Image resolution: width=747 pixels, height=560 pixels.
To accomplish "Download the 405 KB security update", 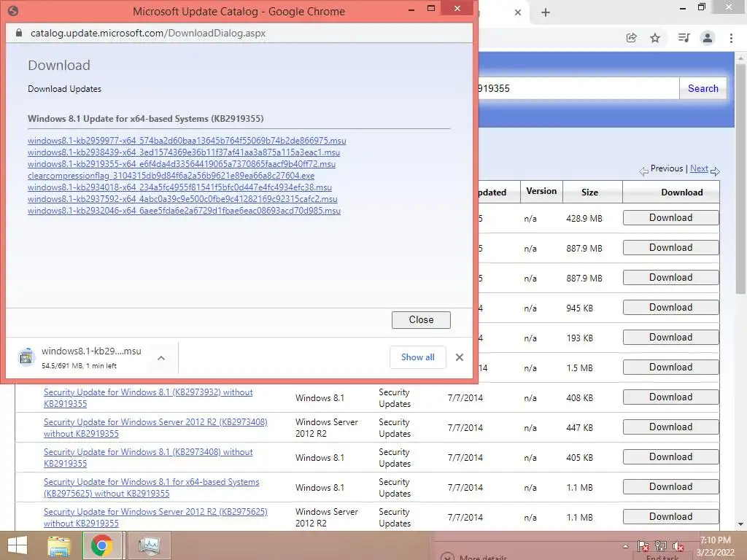I will tap(671, 457).
